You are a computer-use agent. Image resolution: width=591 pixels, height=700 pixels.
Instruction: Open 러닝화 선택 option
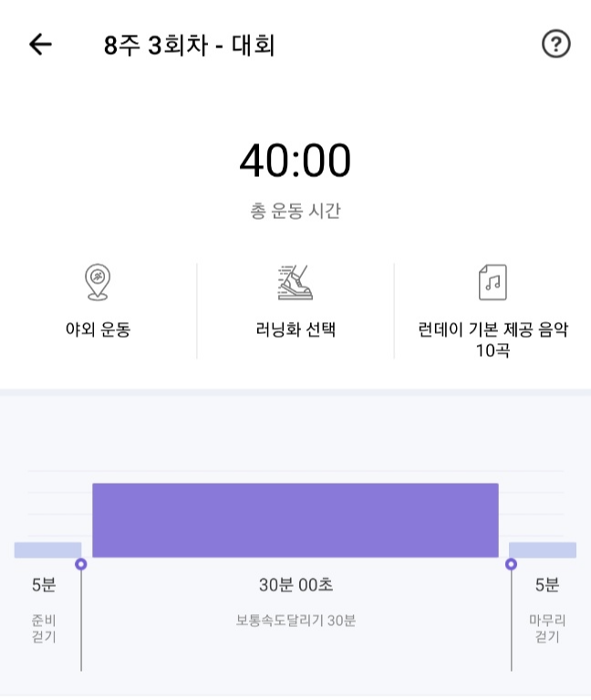point(295,329)
